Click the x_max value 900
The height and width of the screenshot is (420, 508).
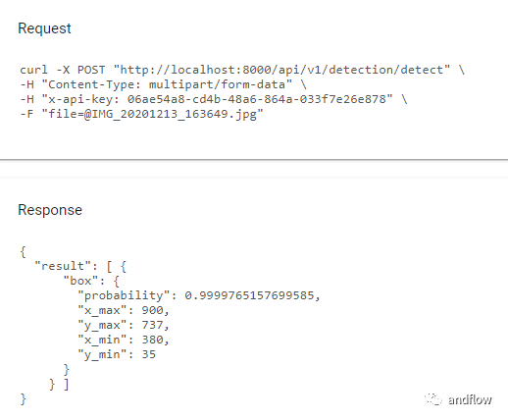coord(152,310)
